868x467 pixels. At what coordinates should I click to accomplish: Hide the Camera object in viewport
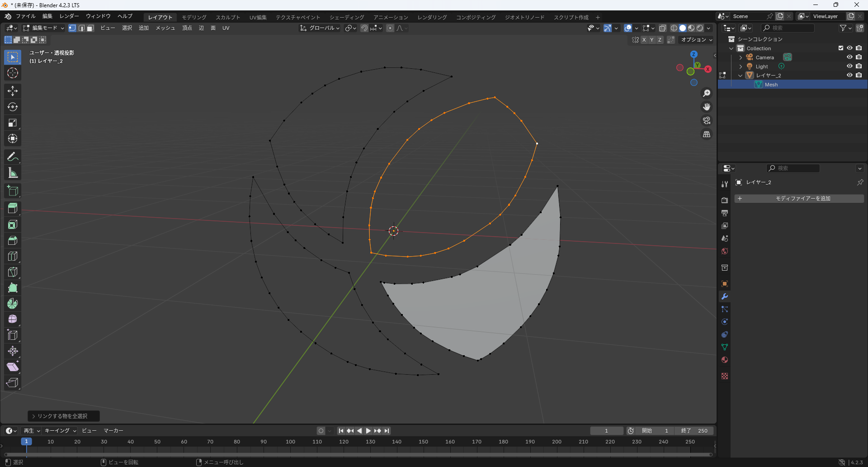pyautogui.click(x=849, y=57)
